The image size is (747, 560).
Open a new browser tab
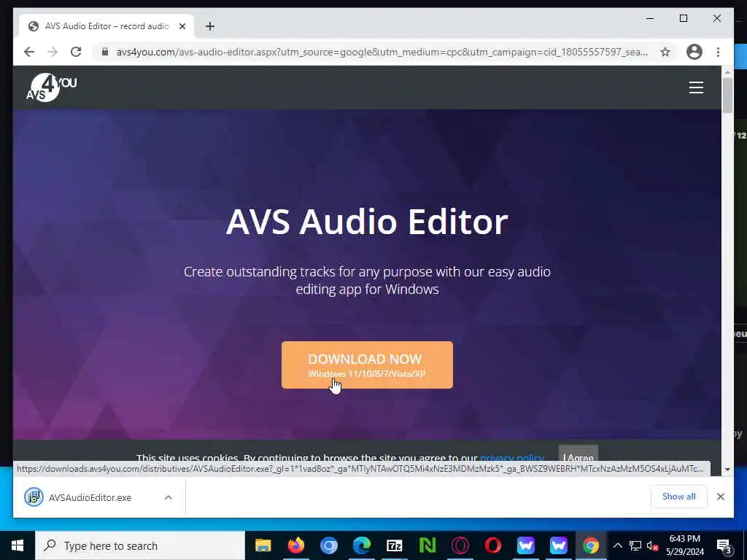click(x=210, y=26)
